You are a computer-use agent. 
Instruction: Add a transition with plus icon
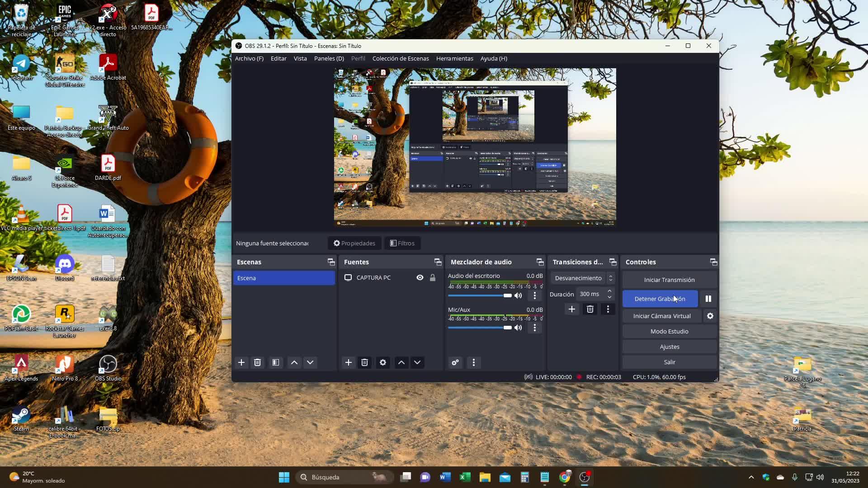(x=571, y=309)
